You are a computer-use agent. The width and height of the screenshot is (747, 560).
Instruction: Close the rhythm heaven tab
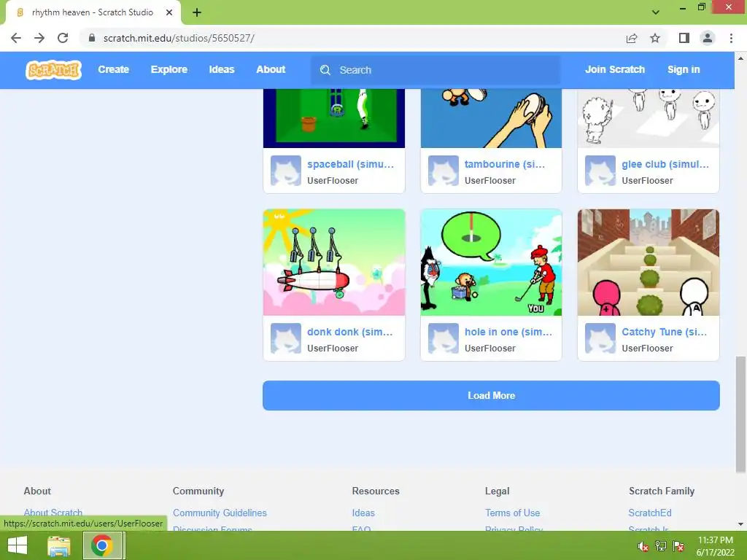[x=169, y=12]
